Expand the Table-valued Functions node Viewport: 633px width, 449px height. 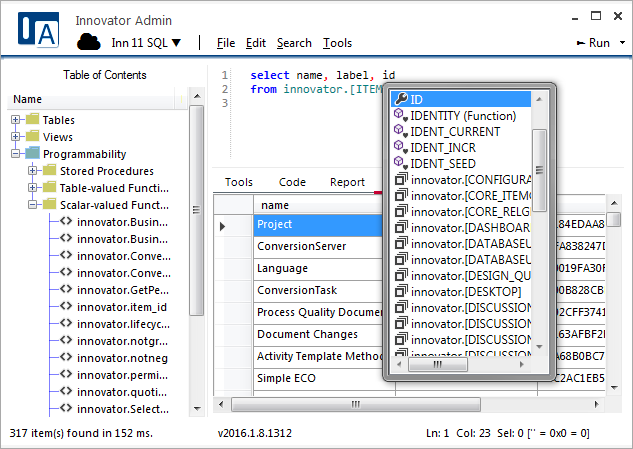[32, 187]
